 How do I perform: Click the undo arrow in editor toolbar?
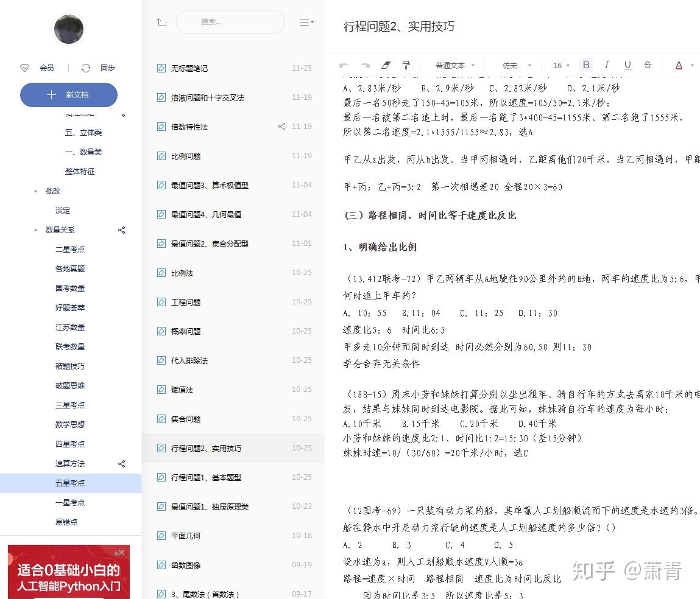(x=344, y=66)
